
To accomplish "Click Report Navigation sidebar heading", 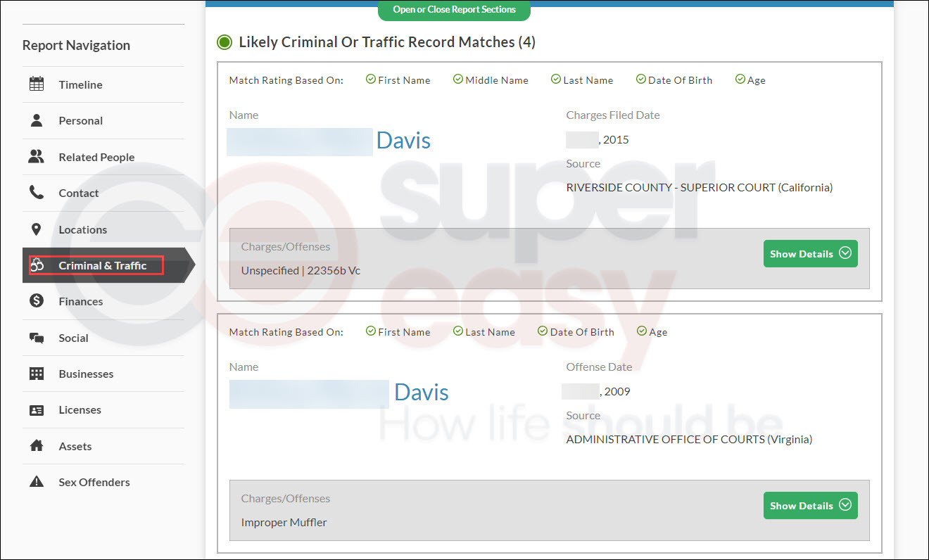I will click(76, 45).
